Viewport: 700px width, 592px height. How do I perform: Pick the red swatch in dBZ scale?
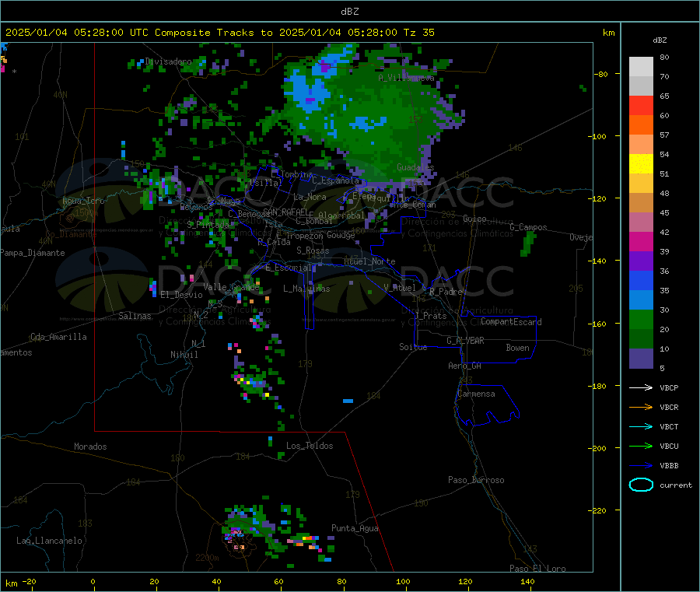click(641, 105)
